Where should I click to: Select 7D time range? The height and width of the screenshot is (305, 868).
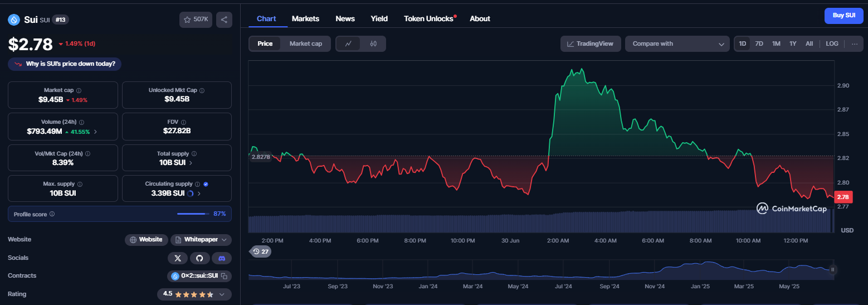click(759, 43)
